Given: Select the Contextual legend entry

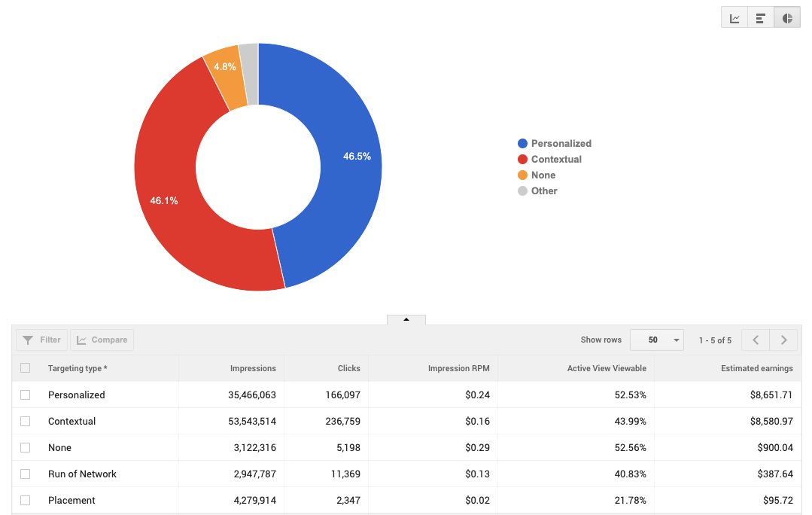Looking at the screenshot, I should tap(555, 159).
